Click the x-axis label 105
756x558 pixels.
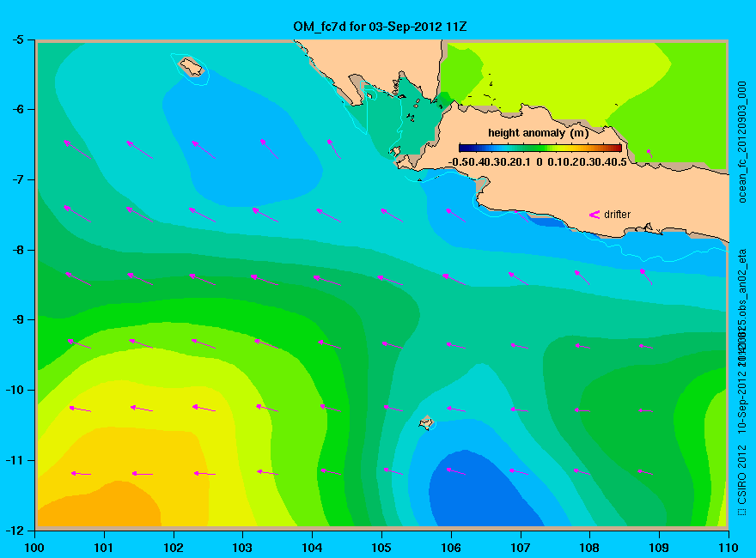click(381, 548)
